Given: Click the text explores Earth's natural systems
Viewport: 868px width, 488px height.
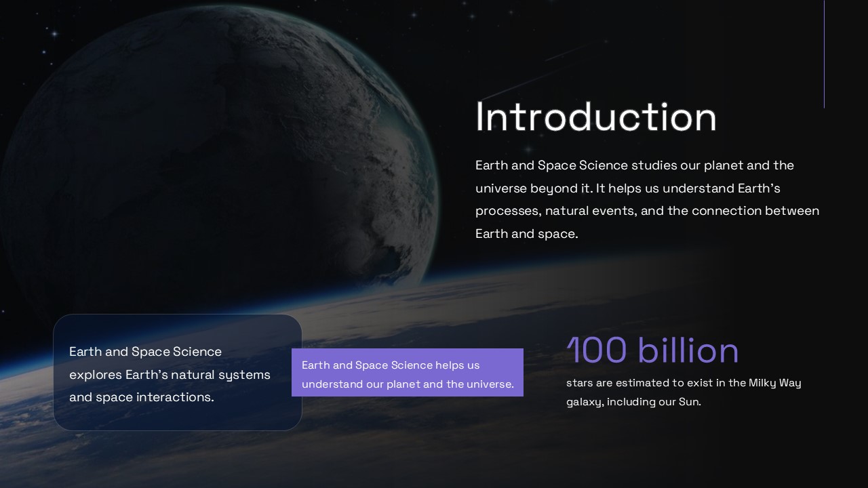Looking at the screenshot, I should (x=169, y=374).
